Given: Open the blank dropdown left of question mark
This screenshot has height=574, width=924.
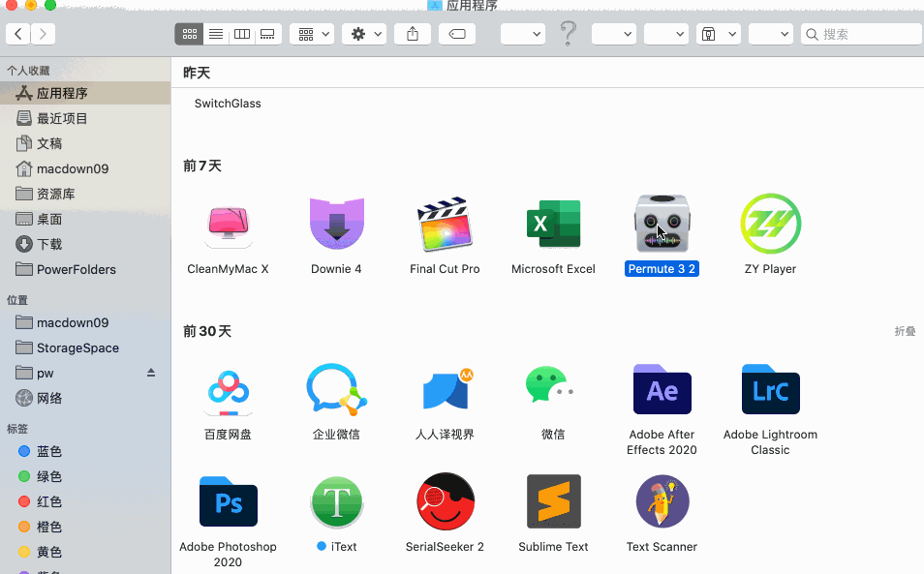Looking at the screenshot, I should (x=523, y=34).
